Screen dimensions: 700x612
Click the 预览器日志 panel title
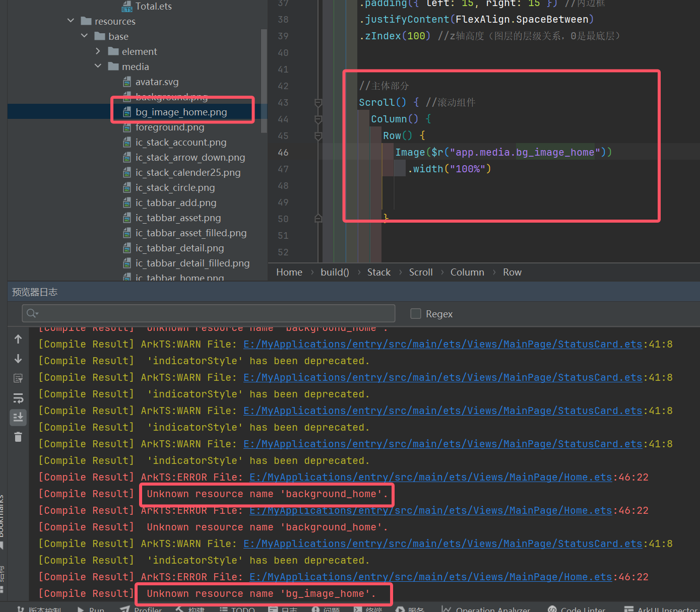35,292
